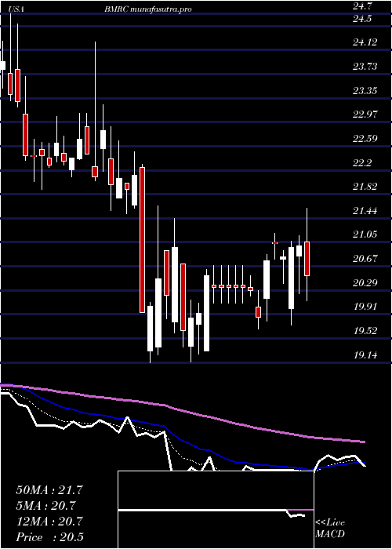Click the 22.97 price axis label

point(365,115)
